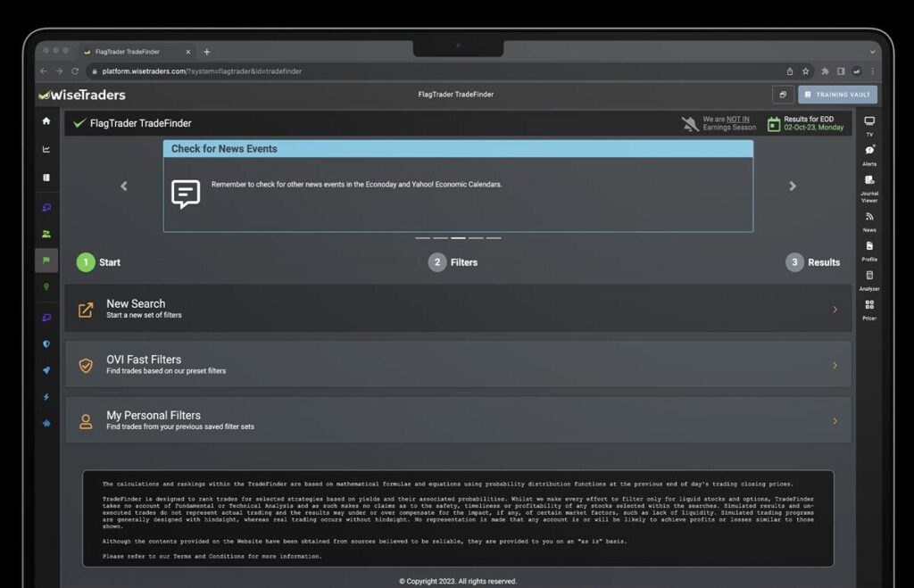This screenshot has height=588, width=914.
Task: Click the Copyright 2023 footer text
Action: (458, 581)
